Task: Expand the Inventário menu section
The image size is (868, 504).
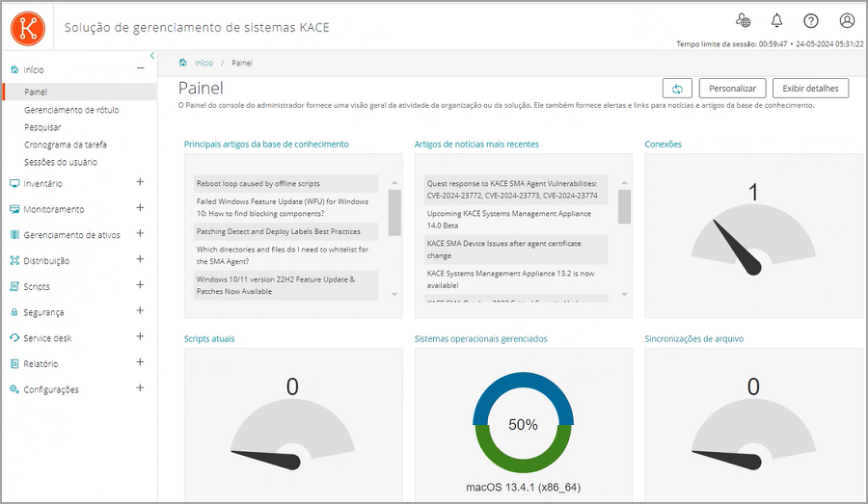Action: click(x=140, y=182)
